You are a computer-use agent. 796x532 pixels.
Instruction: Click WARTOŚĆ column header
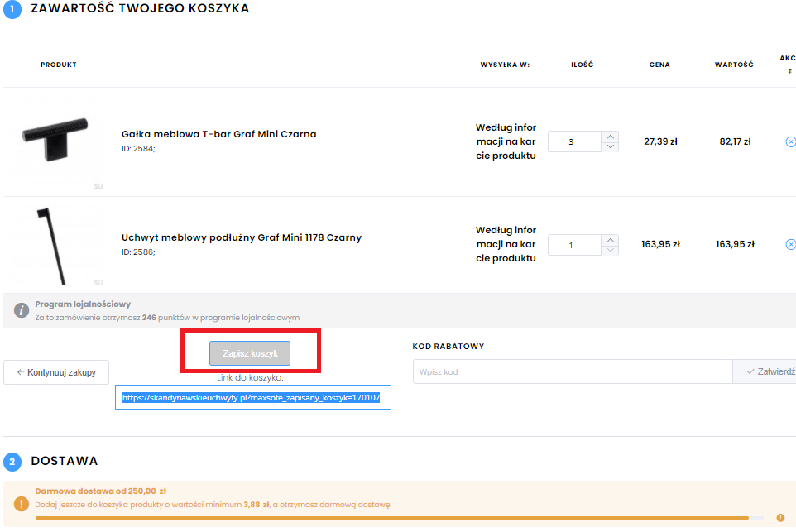pos(734,65)
